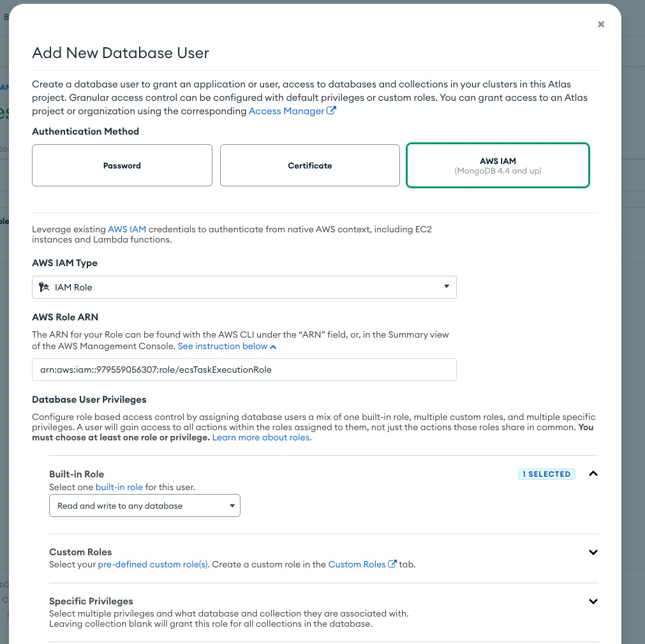Click external link icon beside Access Manager
This screenshot has height=644, width=645.
pyautogui.click(x=331, y=111)
